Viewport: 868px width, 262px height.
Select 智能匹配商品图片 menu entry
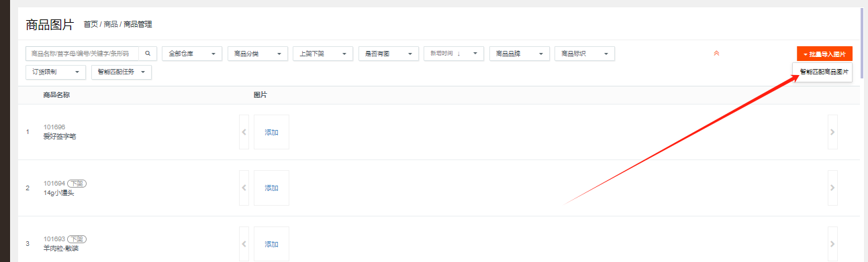pyautogui.click(x=823, y=72)
